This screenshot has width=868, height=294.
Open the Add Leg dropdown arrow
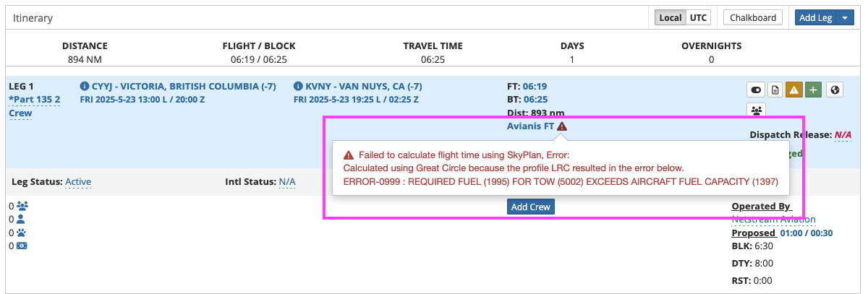(845, 18)
